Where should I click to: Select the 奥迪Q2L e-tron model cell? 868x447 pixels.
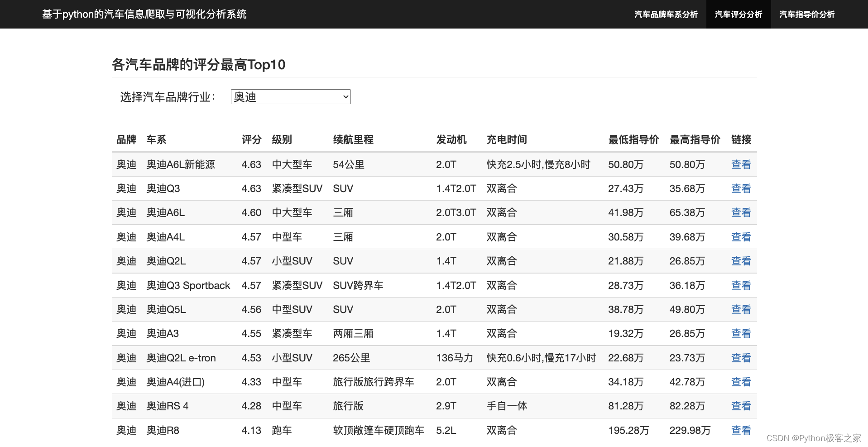[x=181, y=358]
